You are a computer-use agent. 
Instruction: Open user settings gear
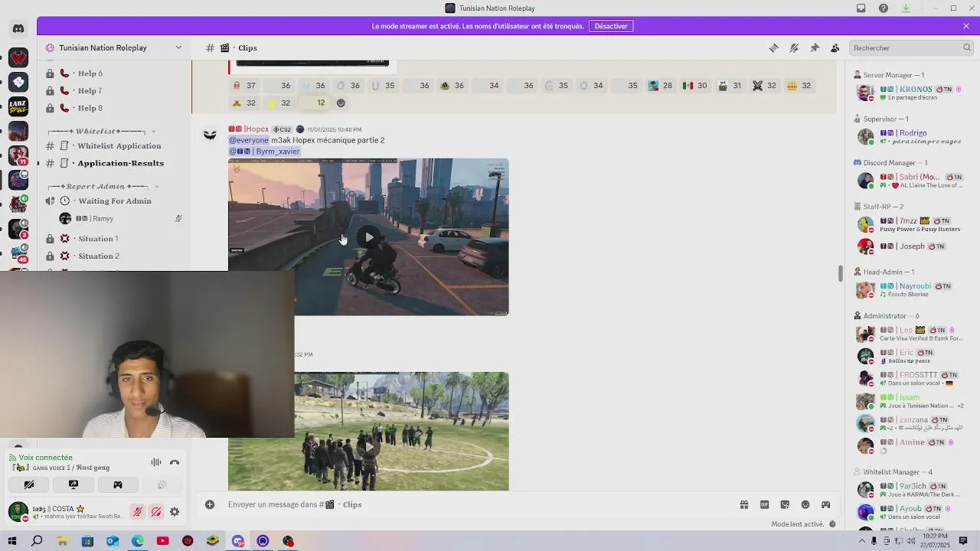pos(175,512)
